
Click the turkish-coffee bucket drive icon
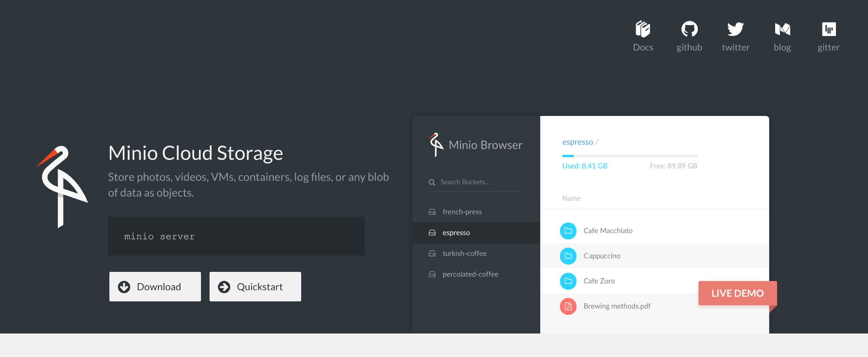[x=432, y=254]
